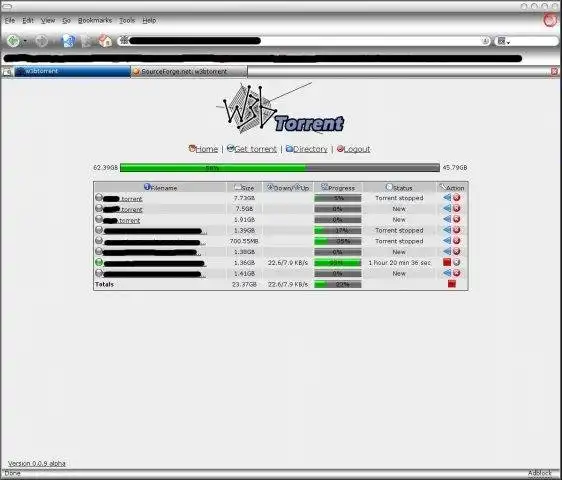Delete the 1.91GB torrent
The height and width of the screenshot is (480, 562).
coord(457,219)
